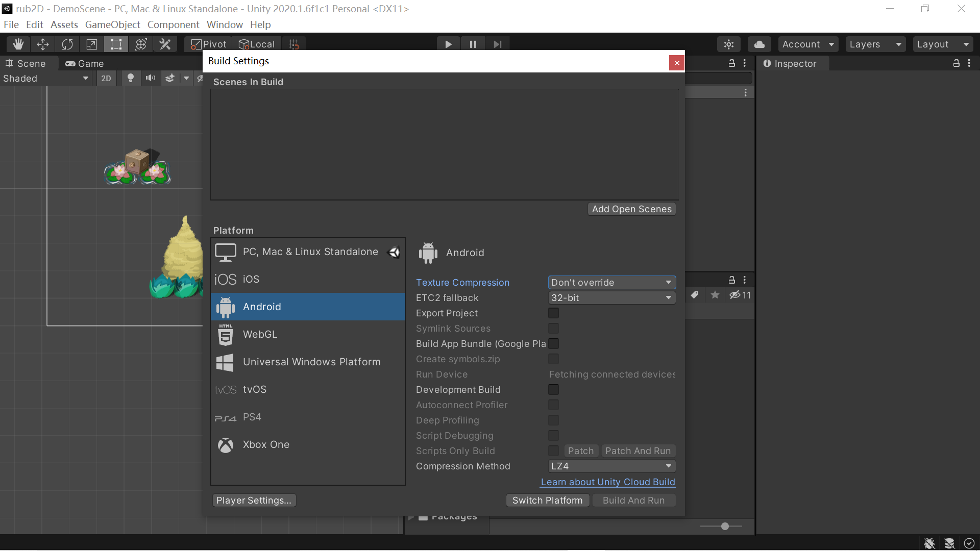
Task: Open Texture Compression dropdown
Action: 612,282
